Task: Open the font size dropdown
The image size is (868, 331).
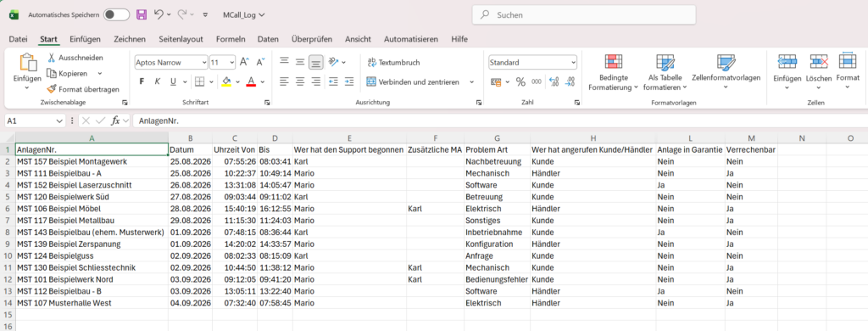Action: [231, 63]
